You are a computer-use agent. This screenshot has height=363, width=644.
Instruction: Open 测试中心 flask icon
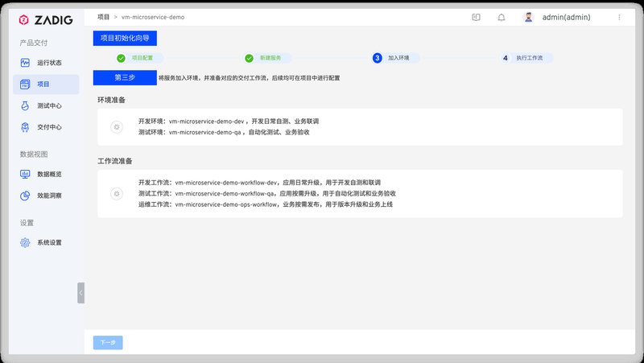[x=25, y=105]
